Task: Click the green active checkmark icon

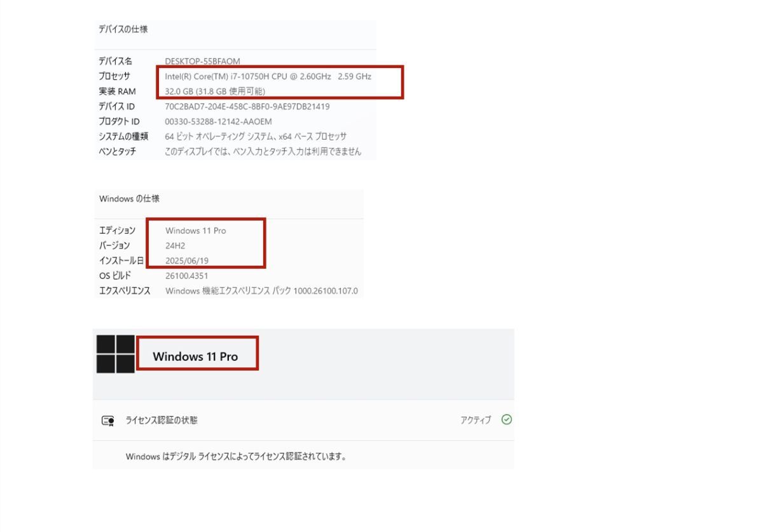Action: [507, 419]
